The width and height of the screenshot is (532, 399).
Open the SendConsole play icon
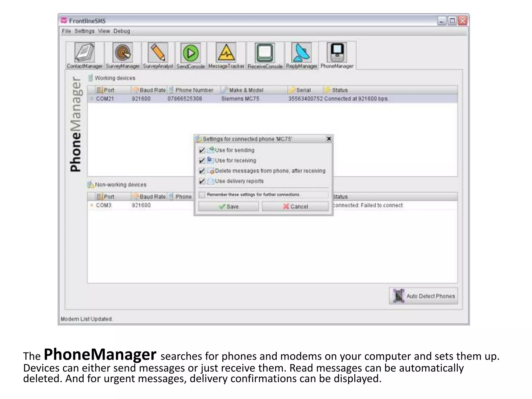coord(191,53)
